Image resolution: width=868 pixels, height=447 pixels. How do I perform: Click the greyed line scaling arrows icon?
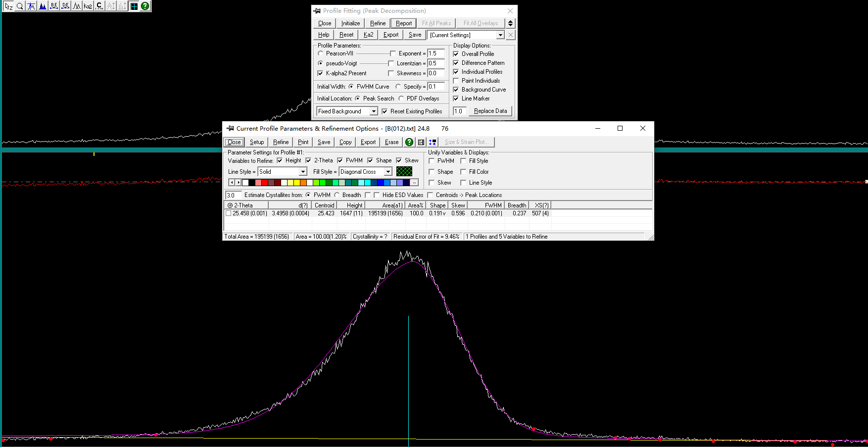pos(122,6)
